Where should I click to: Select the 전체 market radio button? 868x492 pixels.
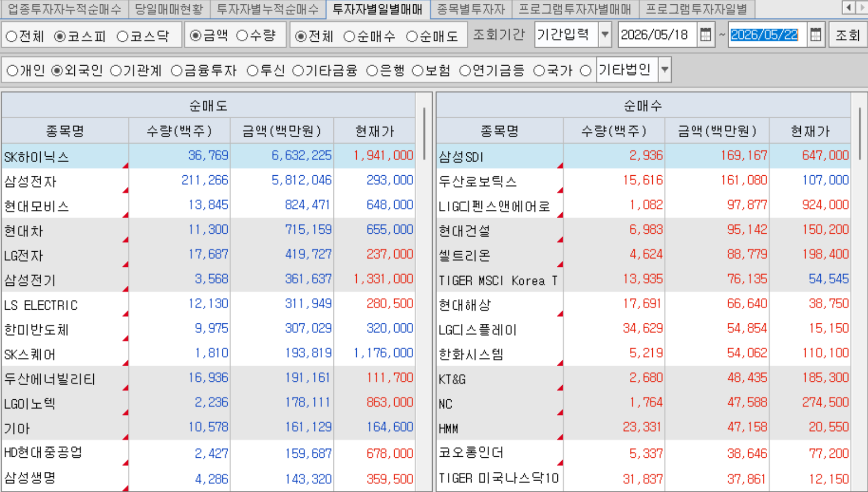tap(12, 37)
